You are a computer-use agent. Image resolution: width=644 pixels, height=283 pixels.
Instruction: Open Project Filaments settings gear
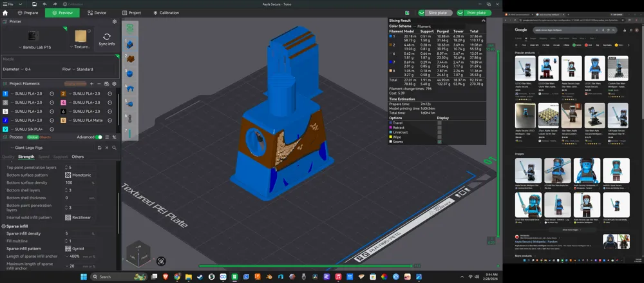[x=115, y=84]
